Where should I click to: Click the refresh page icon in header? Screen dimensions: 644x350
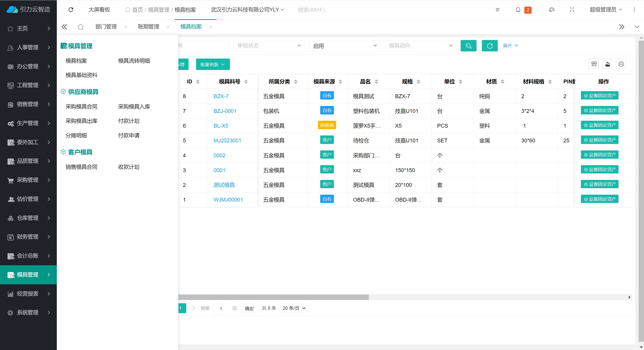click(x=71, y=9)
